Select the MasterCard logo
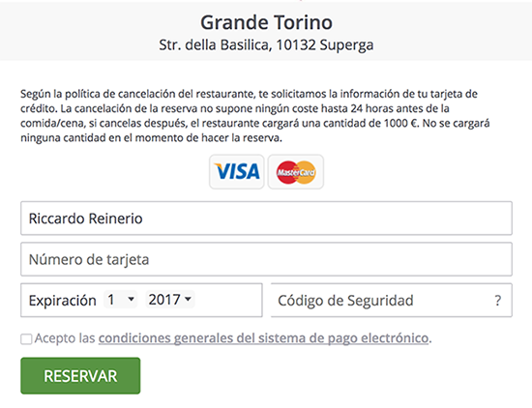The height and width of the screenshot is (408, 532). click(x=296, y=171)
